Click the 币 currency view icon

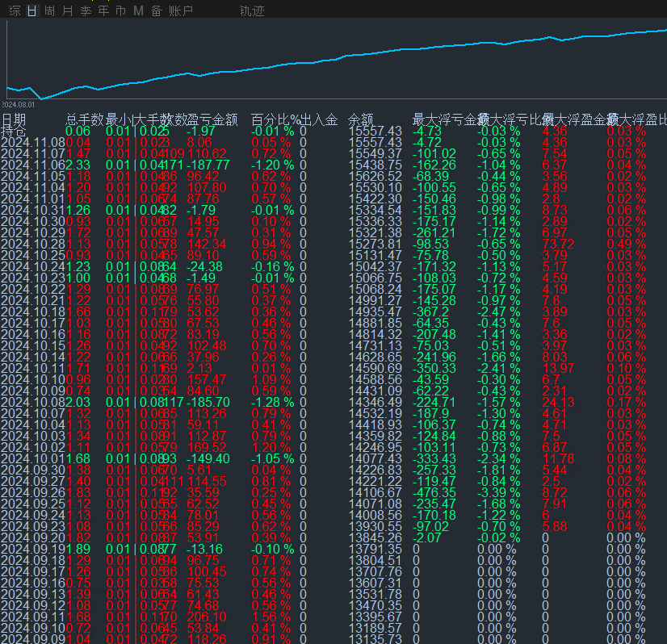coord(120,11)
